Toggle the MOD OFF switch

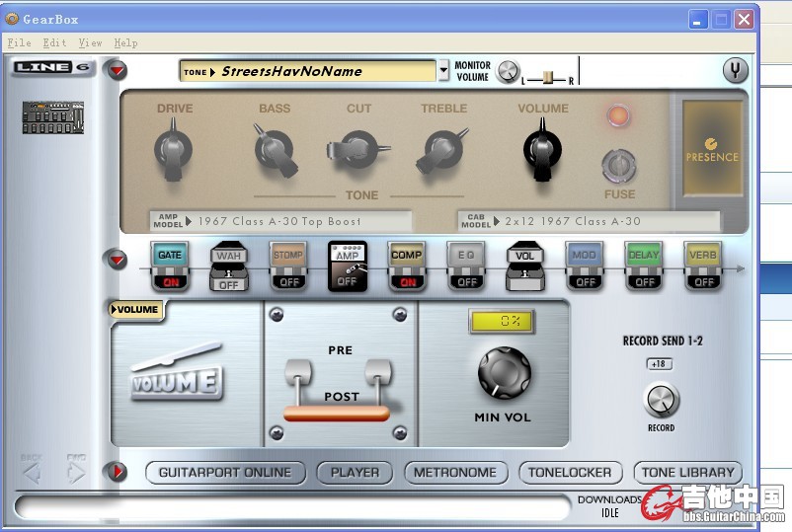click(x=585, y=281)
